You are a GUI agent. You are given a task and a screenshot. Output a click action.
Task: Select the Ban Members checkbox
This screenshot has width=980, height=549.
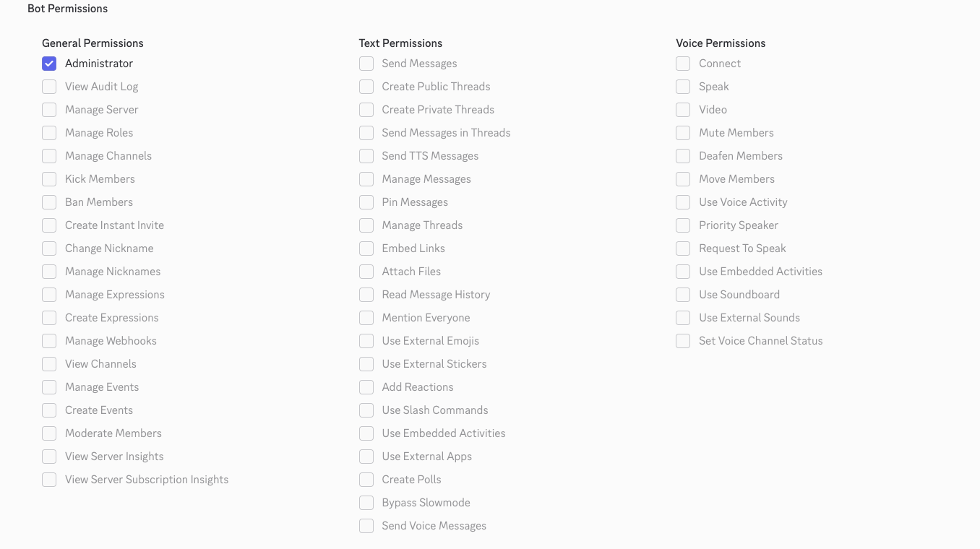[49, 202]
